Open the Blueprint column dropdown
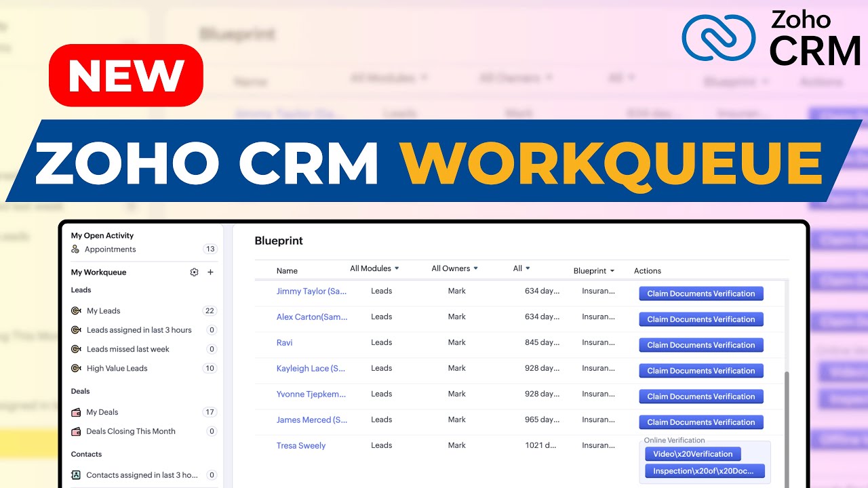The width and height of the screenshot is (868, 488). click(x=594, y=270)
